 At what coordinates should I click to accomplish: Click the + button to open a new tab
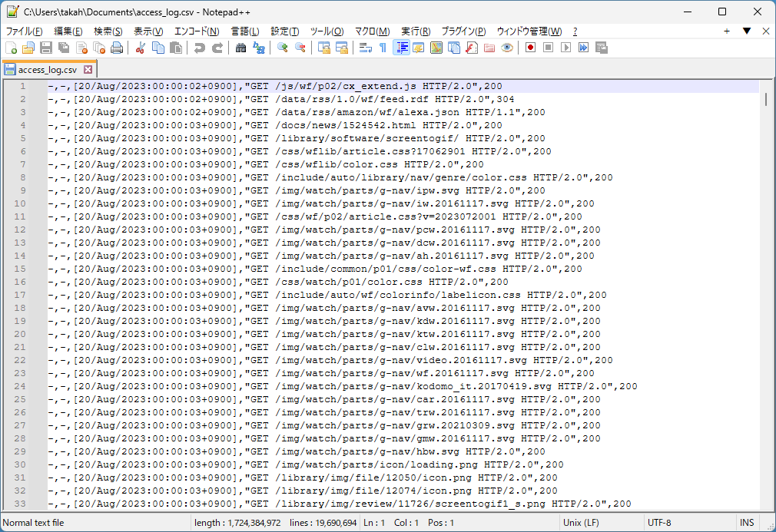tap(727, 31)
